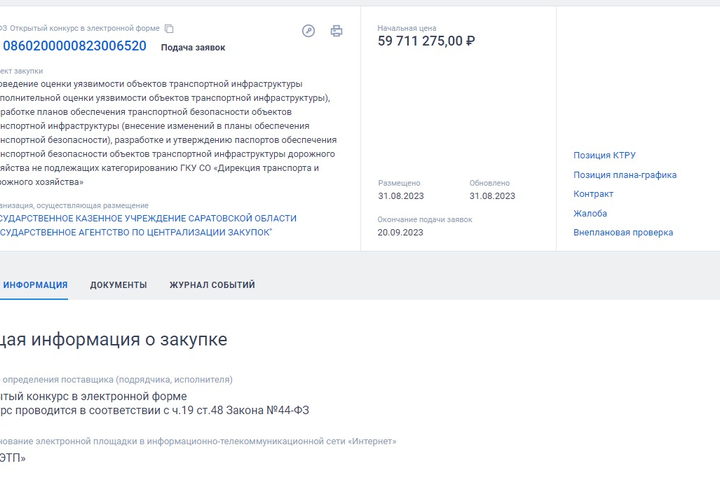Follow the Контракт link
This screenshot has width=720, height=480.
[593, 194]
